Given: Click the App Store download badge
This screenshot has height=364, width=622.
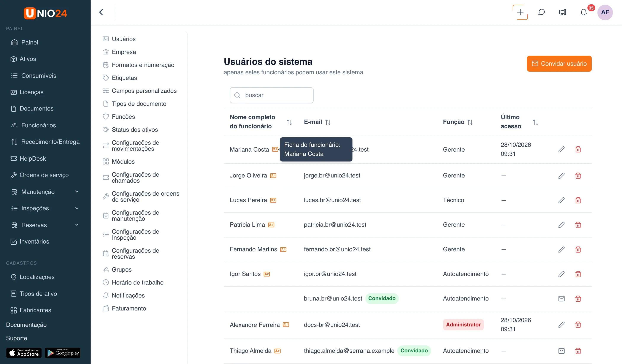Looking at the screenshot, I should (24, 353).
